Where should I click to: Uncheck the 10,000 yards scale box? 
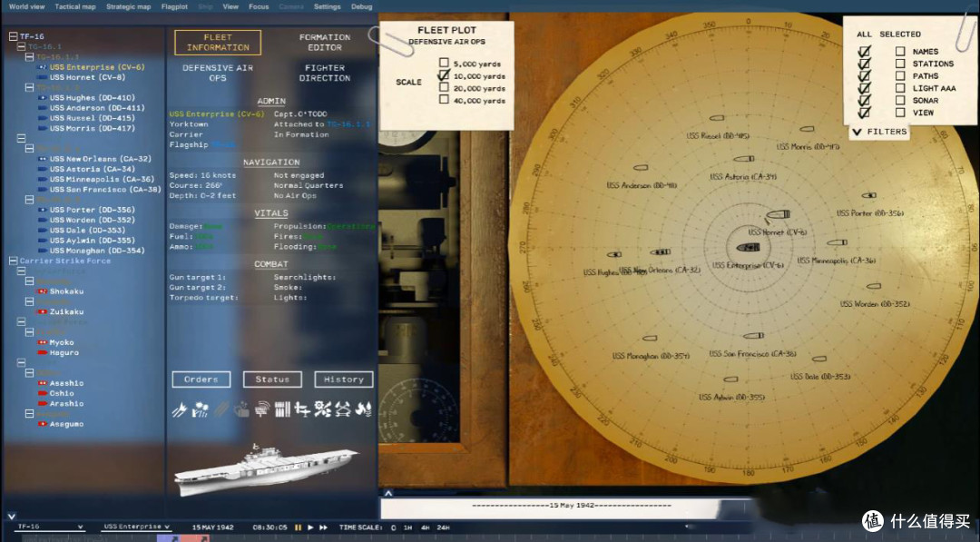point(444,75)
